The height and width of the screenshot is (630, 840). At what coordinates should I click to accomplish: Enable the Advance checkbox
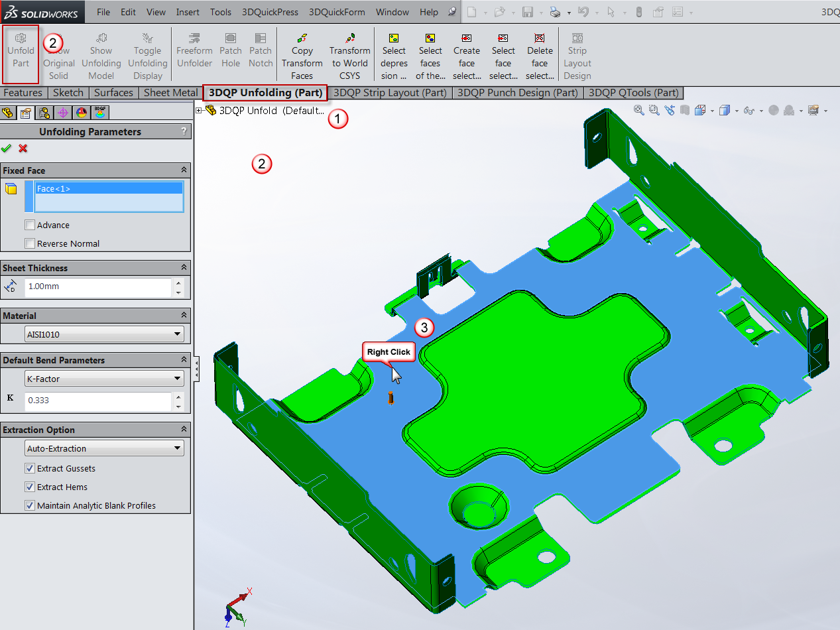pos(30,225)
